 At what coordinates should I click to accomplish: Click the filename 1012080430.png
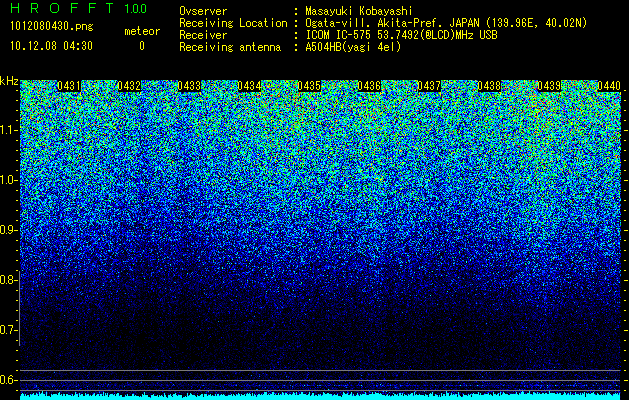coord(52,27)
